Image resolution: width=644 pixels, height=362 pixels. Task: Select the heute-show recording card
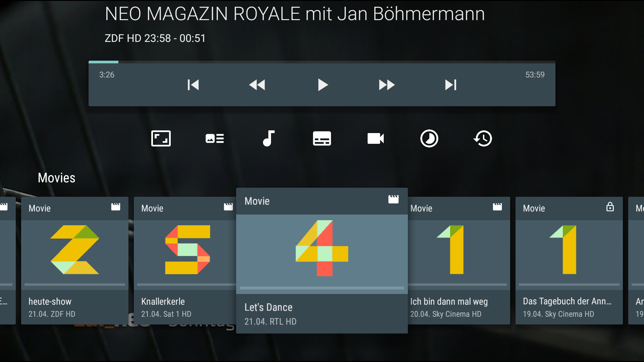click(x=75, y=255)
